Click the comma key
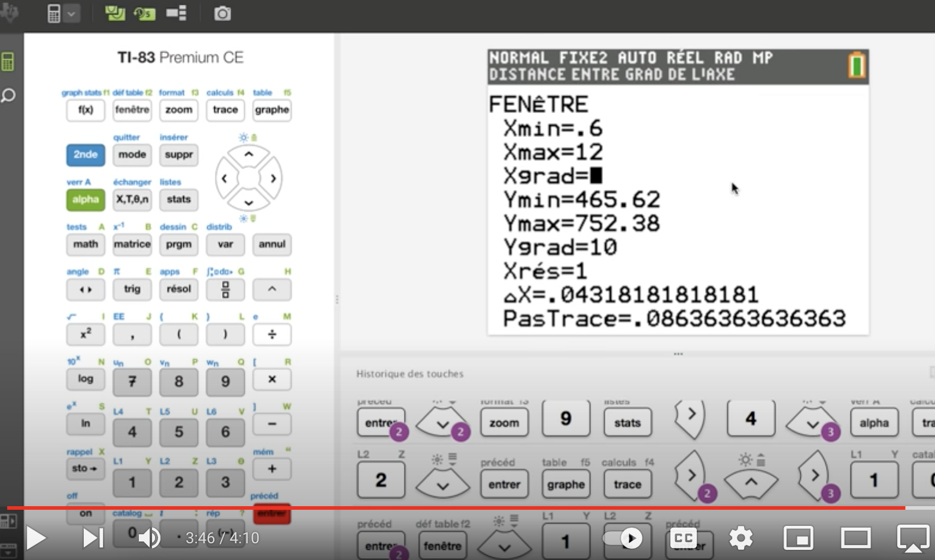Screen dimensions: 935x560 132,334
